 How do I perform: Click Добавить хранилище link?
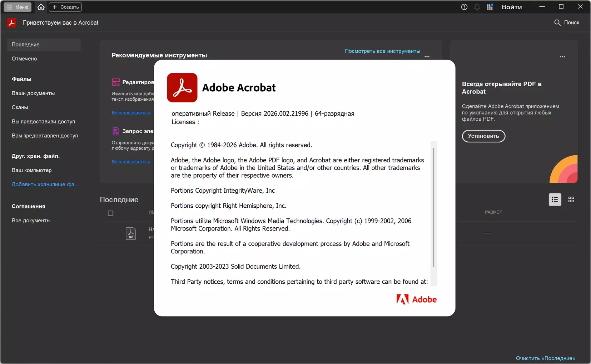(45, 184)
